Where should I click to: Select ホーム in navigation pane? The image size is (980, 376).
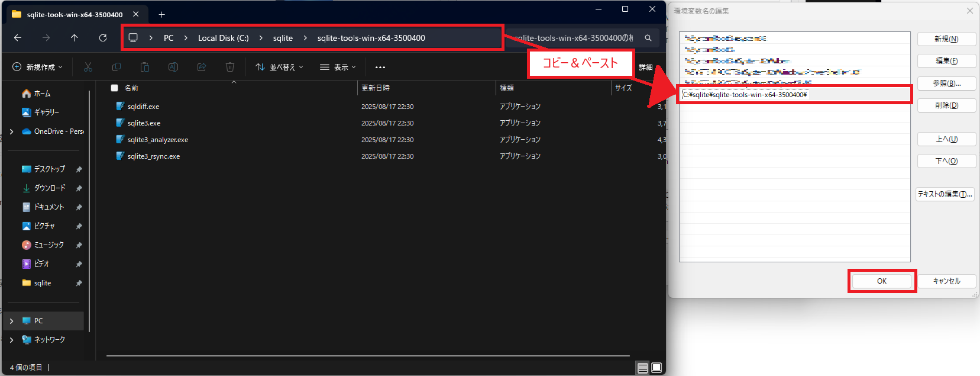pos(41,94)
